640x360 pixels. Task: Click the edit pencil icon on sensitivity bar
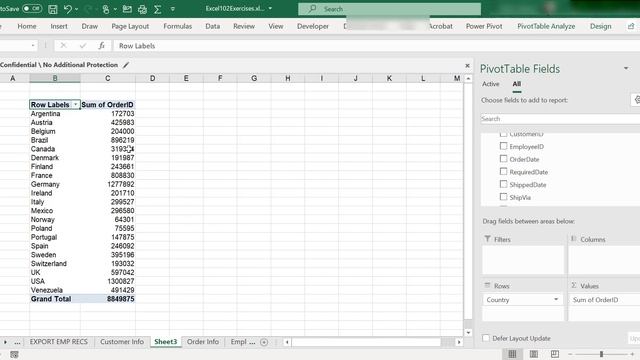tap(126, 64)
